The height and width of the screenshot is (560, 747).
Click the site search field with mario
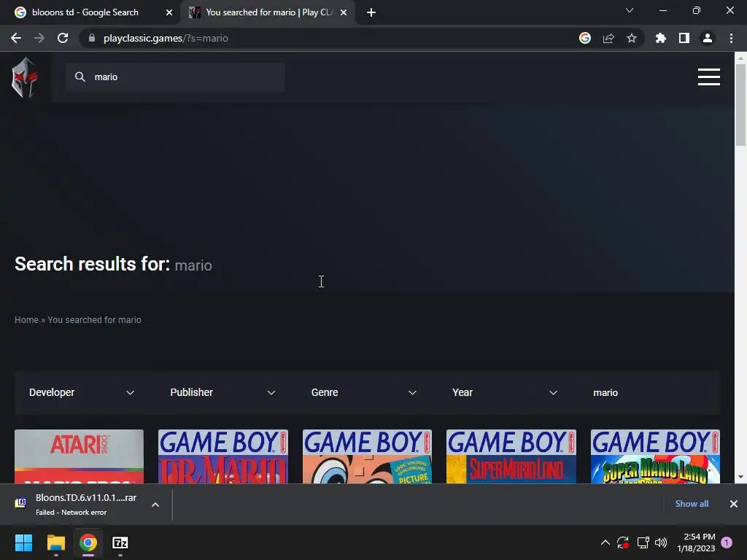click(x=175, y=77)
